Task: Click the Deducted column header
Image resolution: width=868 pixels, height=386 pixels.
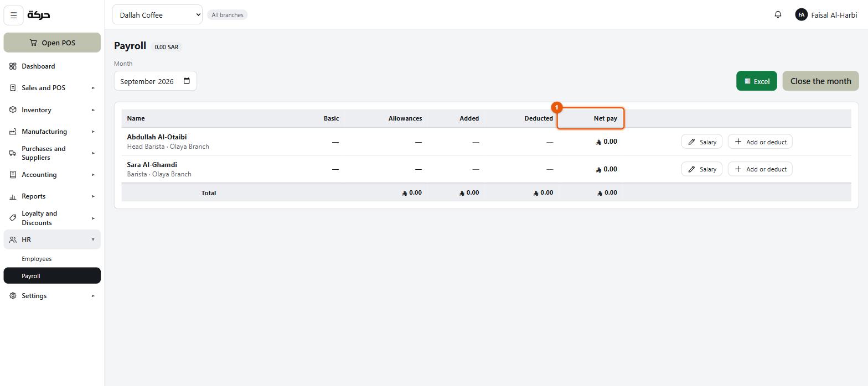Action: pyautogui.click(x=539, y=118)
